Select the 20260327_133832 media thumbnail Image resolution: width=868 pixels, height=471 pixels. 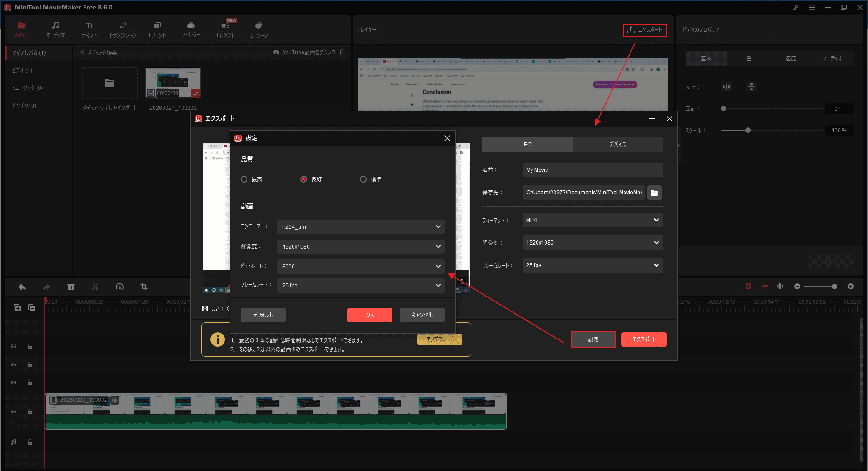(173, 83)
